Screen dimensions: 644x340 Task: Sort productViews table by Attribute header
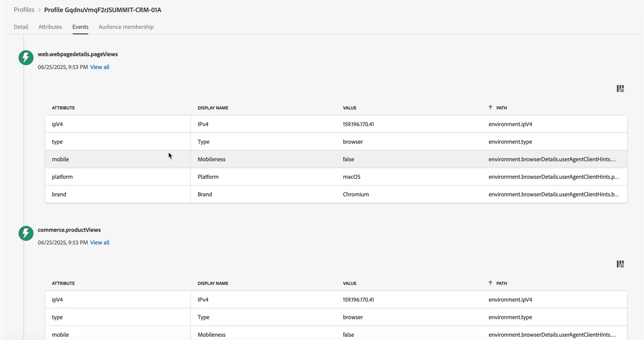click(x=63, y=283)
